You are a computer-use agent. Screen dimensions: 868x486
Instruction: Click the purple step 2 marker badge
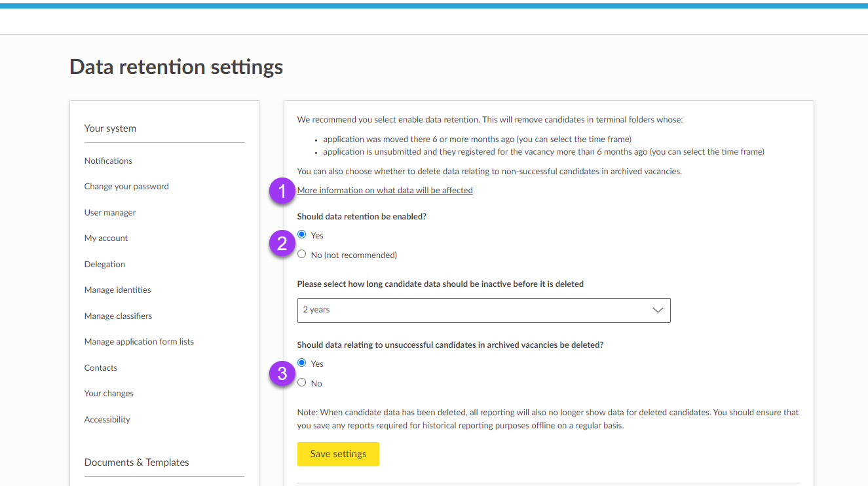point(282,244)
